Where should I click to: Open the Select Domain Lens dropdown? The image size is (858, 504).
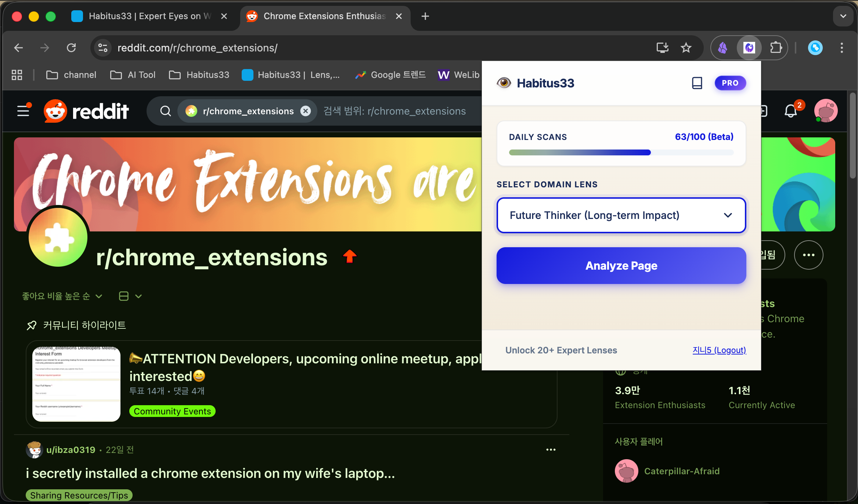click(x=621, y=215)
